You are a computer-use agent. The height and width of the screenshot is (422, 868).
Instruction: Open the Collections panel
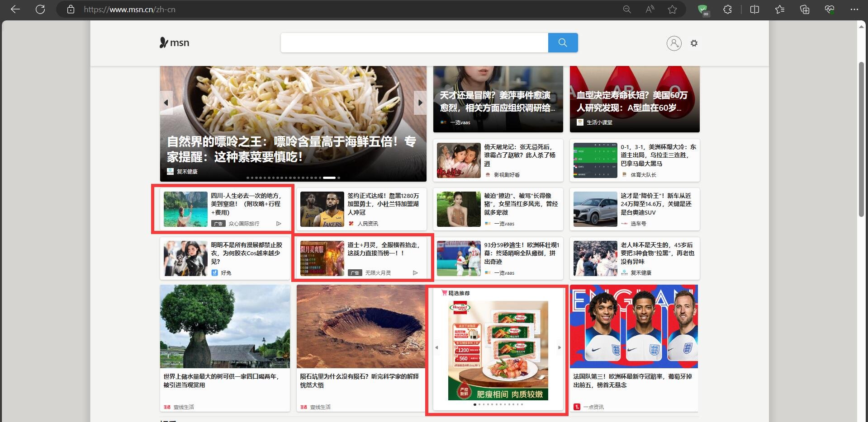pos(805,9)
